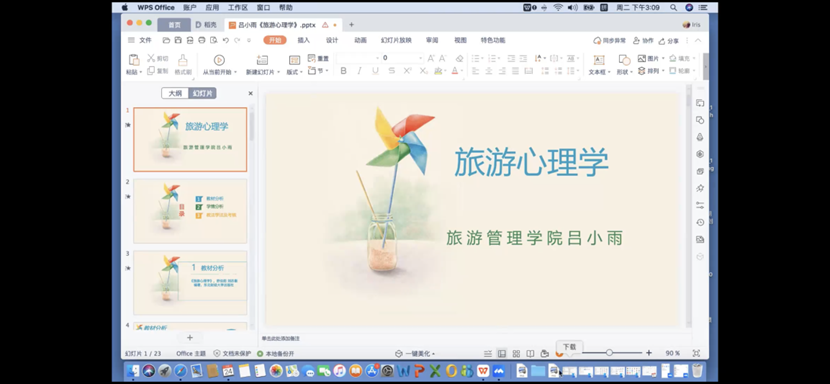
Task: Open the Animation (动画) ribbon tab
Action: click(x=360, y=40)
